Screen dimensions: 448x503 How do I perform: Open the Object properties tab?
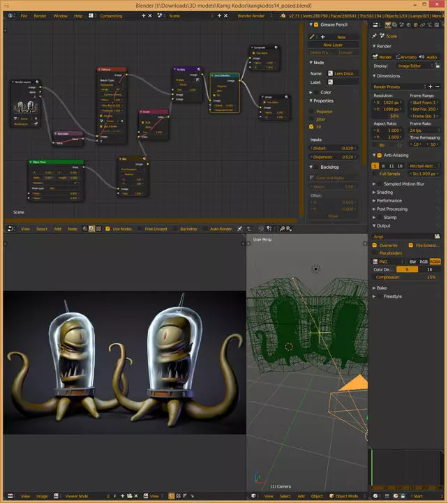[416, 25]
